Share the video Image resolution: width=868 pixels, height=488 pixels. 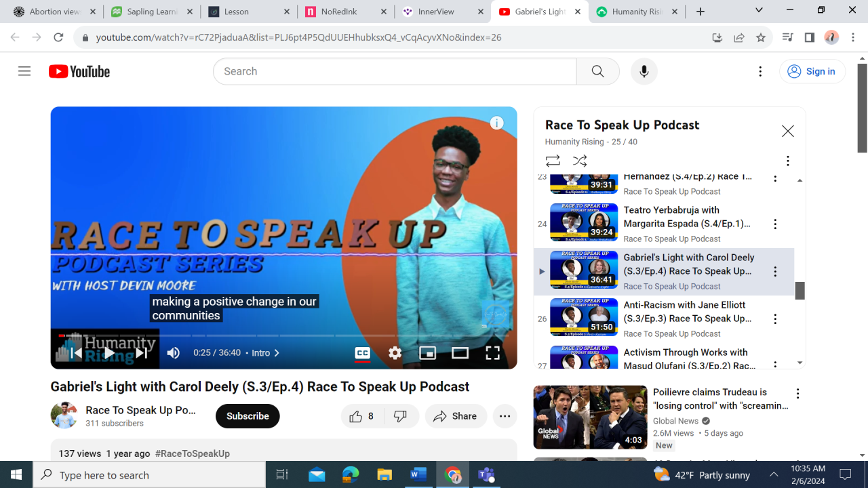pyautogui.click(x=456, y=416)
